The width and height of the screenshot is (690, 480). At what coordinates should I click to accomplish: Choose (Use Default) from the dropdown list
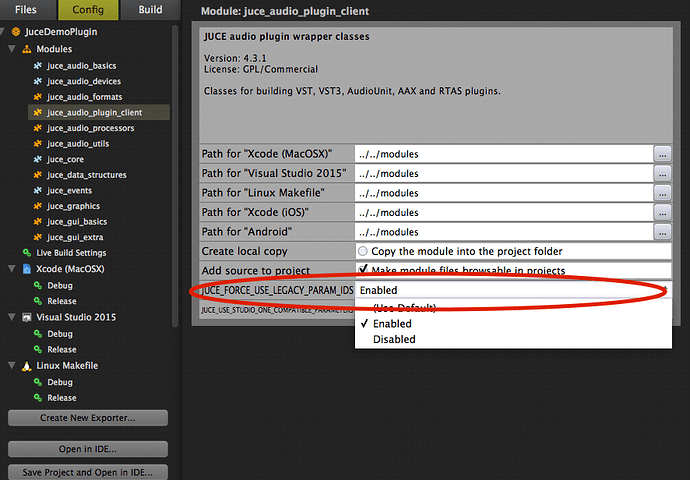513,308
